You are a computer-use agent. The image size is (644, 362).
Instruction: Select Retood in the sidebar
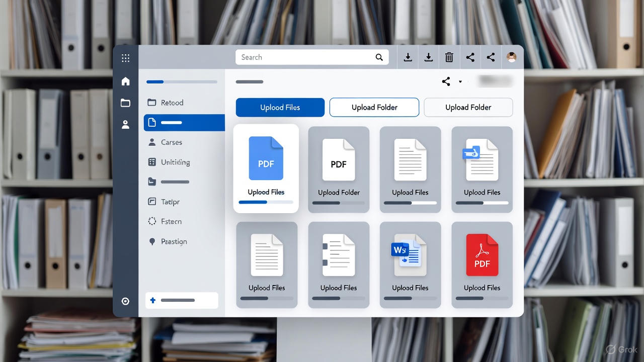pyautogui.click(x=172, y=103)
